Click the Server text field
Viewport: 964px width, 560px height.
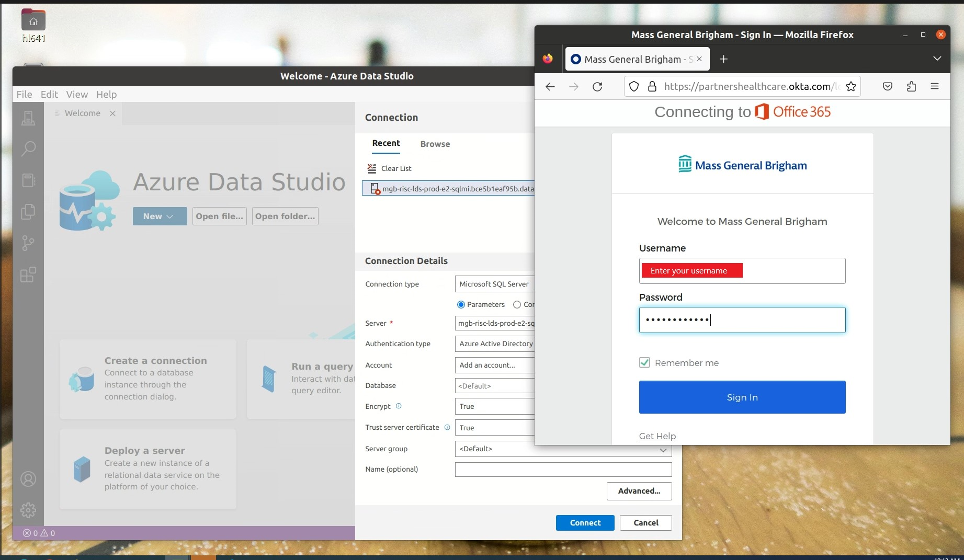[495, 323]
